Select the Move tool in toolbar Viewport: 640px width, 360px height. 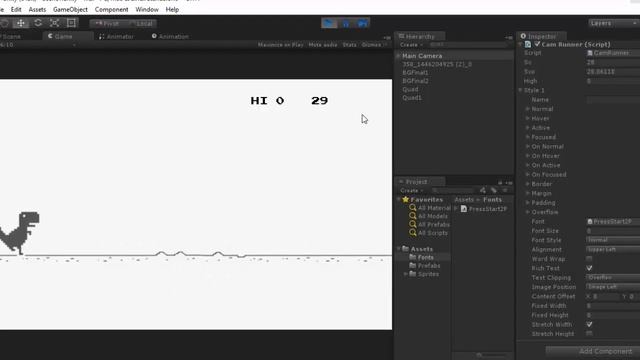[20, 23]
